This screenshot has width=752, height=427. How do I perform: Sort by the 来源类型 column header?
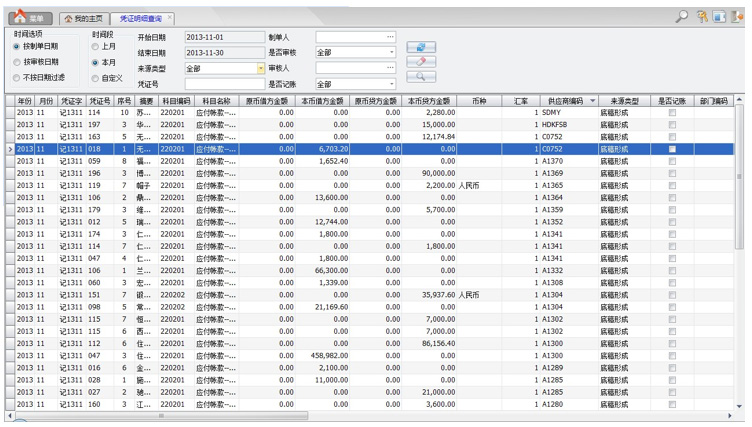624,101
